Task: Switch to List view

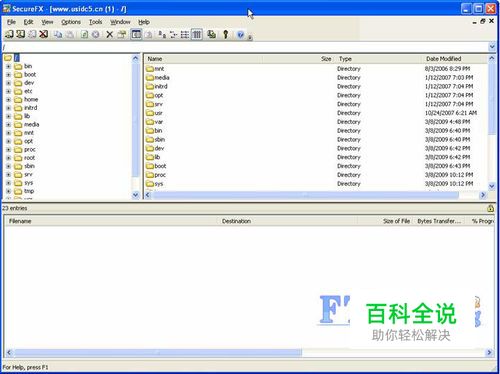Action: tap(185, 34)
